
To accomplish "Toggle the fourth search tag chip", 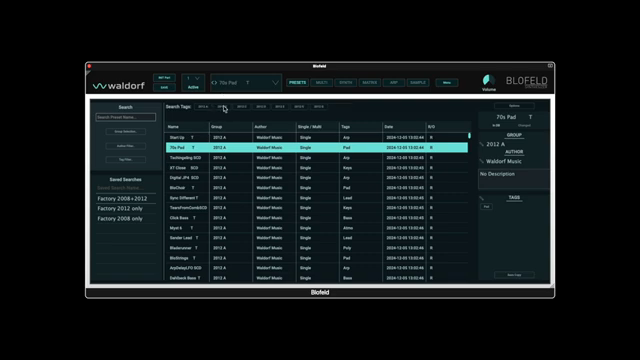I will pos(261,107).
